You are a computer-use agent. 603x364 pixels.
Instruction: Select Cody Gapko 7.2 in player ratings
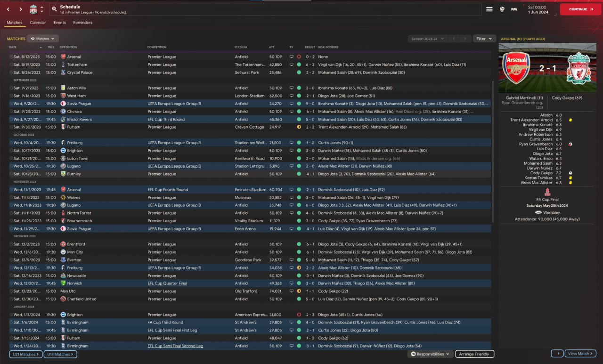pos(541,173)
